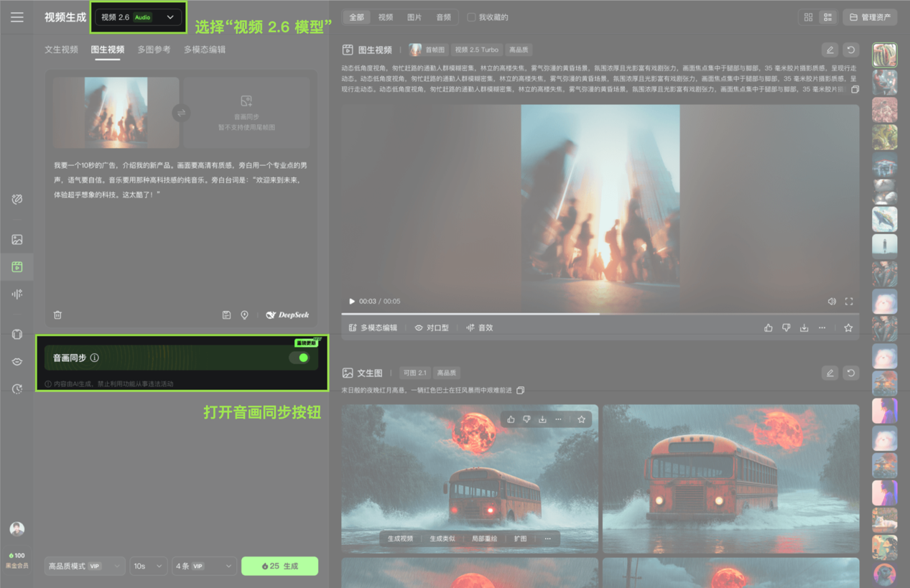Click the lip-sync (对口型) icon in the sidebar
This screenshot has height=588, width=910.
pyautogui.click(x=17, y=360)
